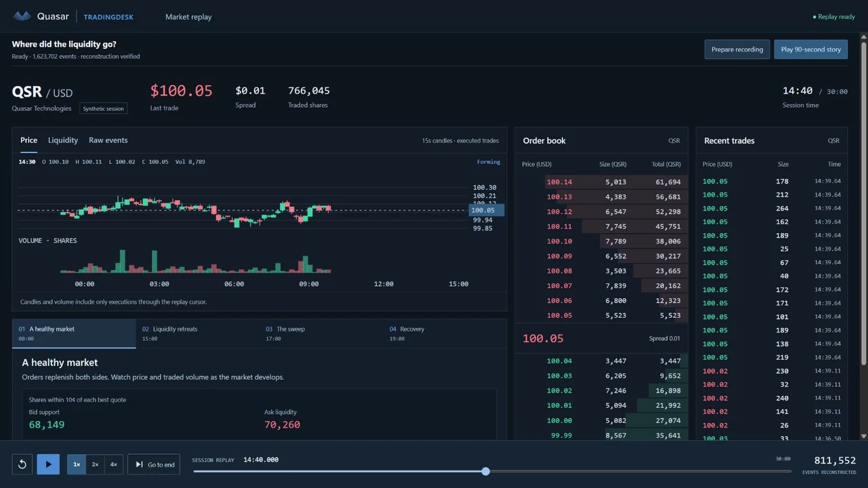This screenshot has height=488, width=868.
Task: Set playback speed to 4x
Action: [x=114, y=464]
